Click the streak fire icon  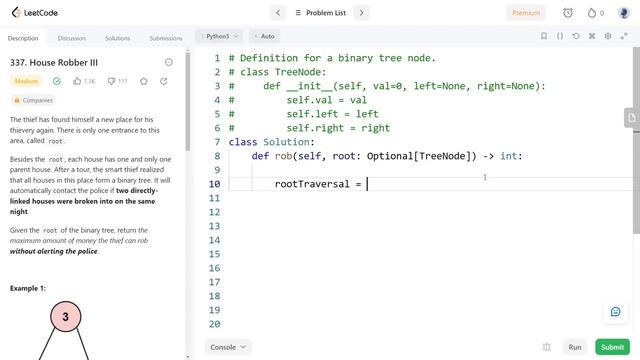[x=592, y=13]
